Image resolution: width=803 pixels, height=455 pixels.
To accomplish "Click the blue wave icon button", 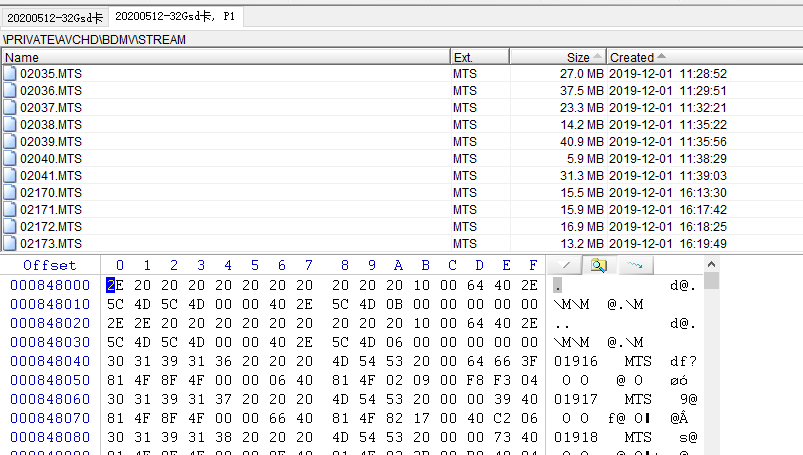I will coord(634,265).
